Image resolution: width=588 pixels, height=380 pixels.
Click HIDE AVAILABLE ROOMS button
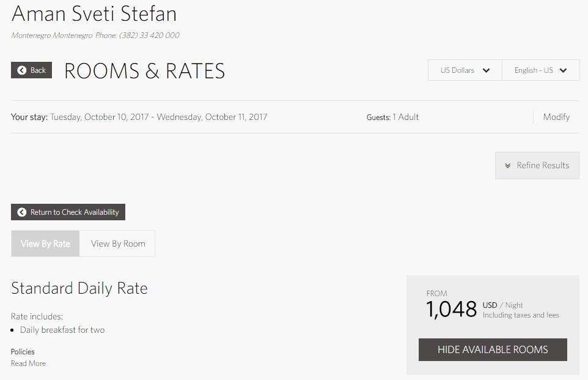pyautogui.click(x=493, y=349)
